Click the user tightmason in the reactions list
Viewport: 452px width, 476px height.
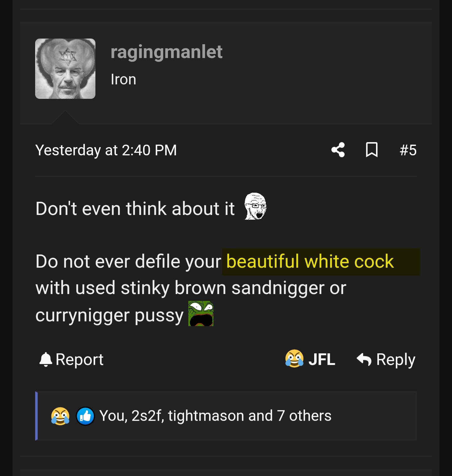pyautogui.click(x=206, y=416)
